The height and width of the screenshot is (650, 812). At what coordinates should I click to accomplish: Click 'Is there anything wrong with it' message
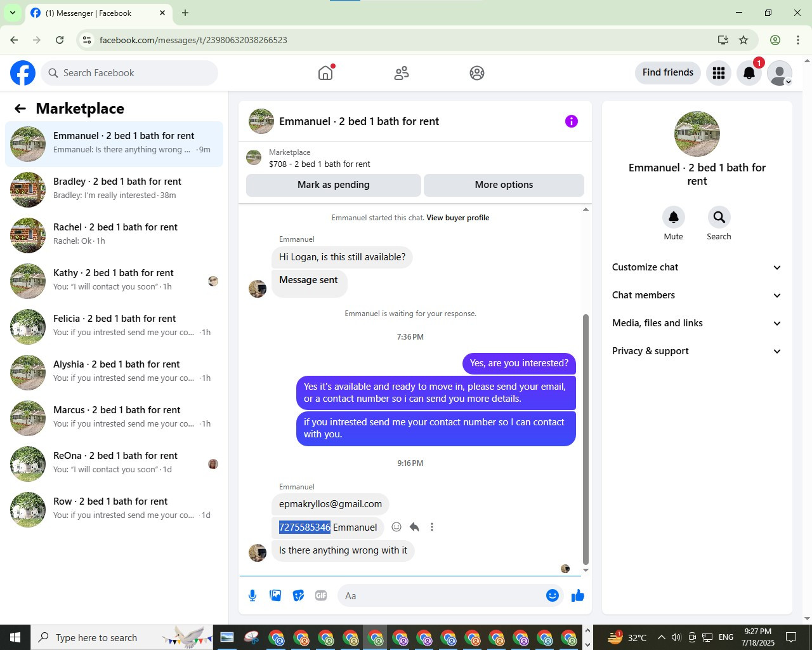(343, 550)
